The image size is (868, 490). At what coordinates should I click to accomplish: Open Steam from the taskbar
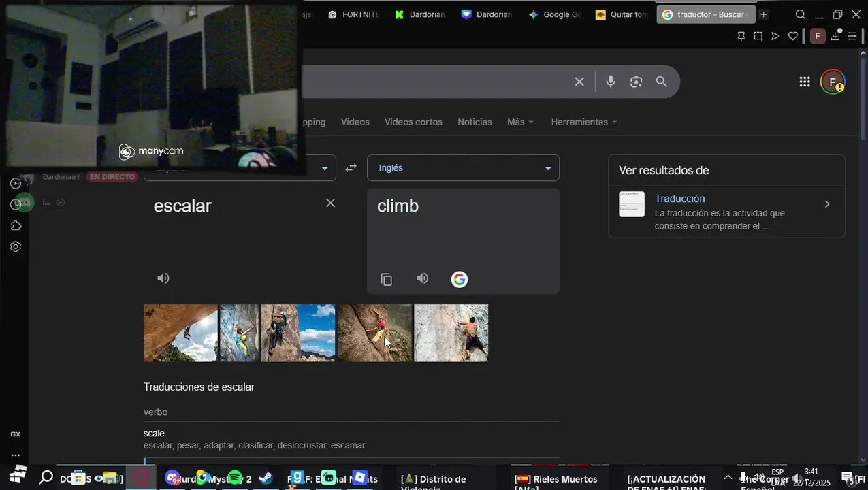[266, 478]
